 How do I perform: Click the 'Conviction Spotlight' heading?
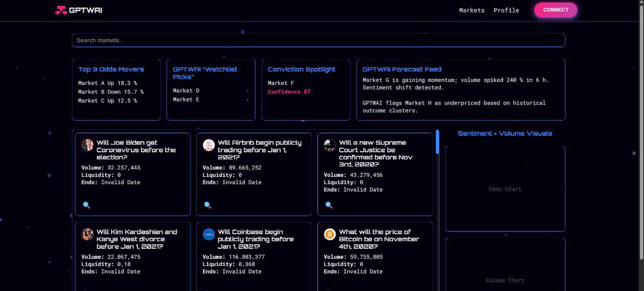coord(302,69)
